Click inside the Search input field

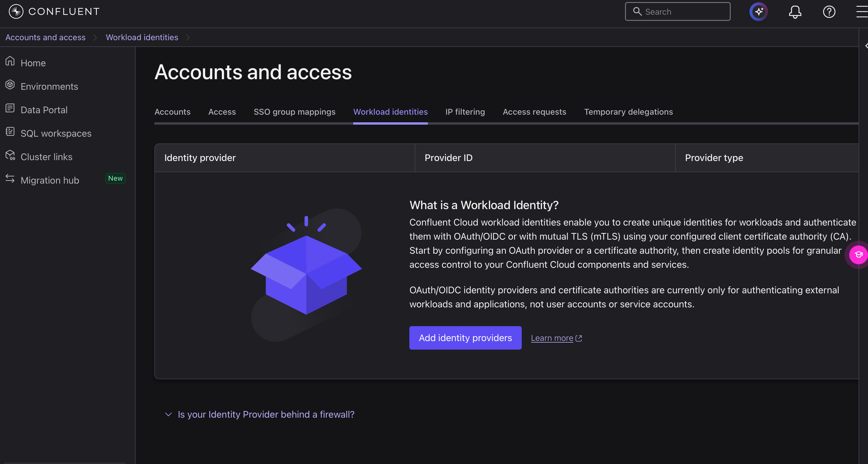point(678,11)
